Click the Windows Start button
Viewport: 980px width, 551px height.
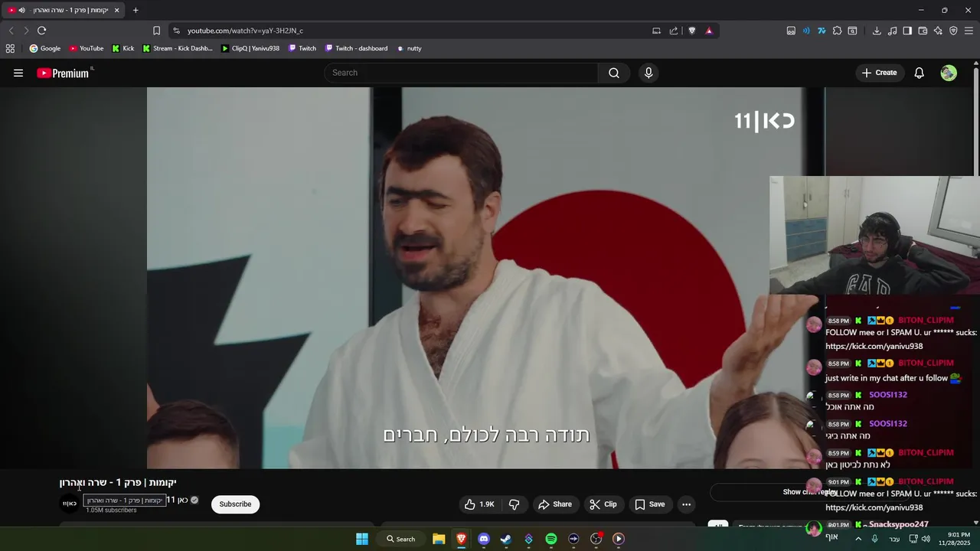(362, 539)
